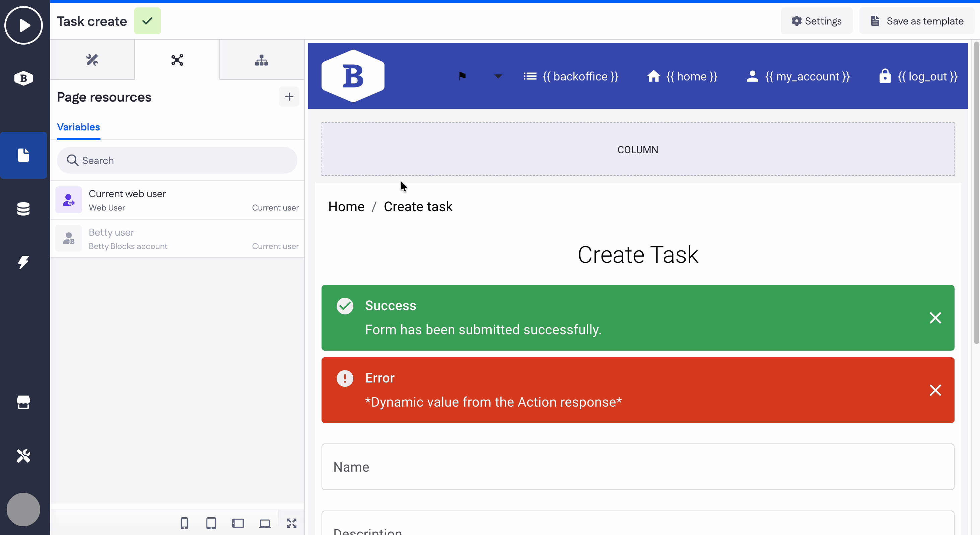Open the Block Store shop icon
The width and height of the screenshot is (980, 535).
[23, 402]
